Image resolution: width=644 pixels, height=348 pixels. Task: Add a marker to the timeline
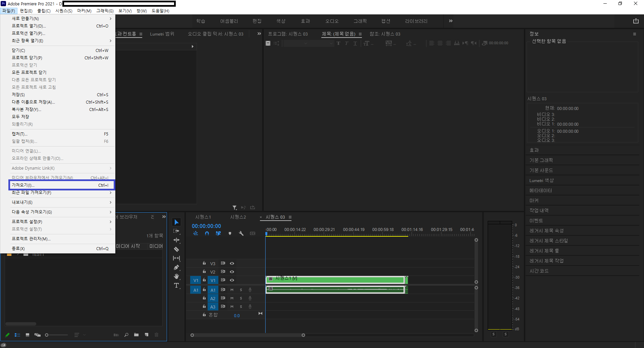point(230,233)
